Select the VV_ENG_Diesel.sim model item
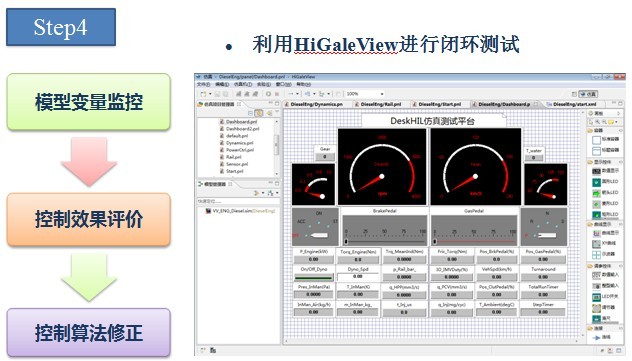The image size is (632, 361). (x=240, y=211)
